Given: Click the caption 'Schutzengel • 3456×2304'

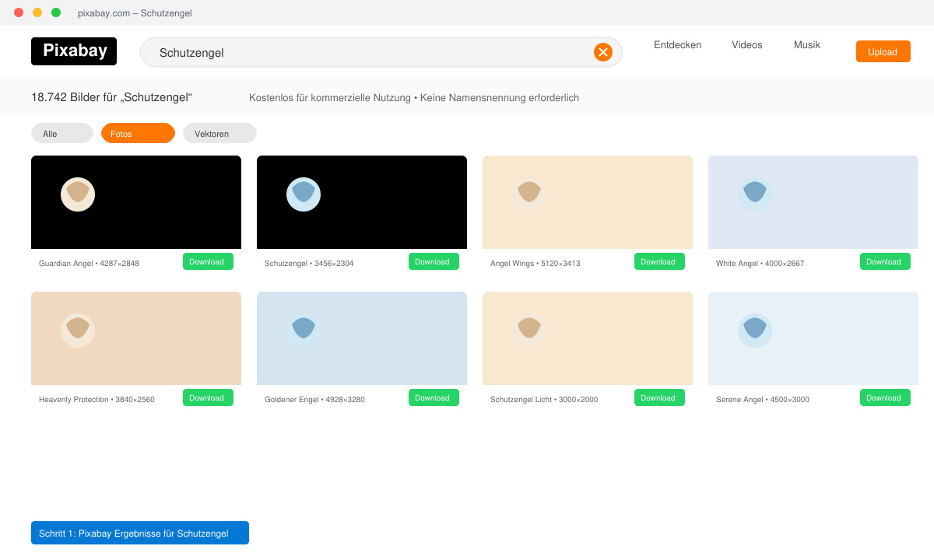Looking at the screenshot, I should coord(309,264).
